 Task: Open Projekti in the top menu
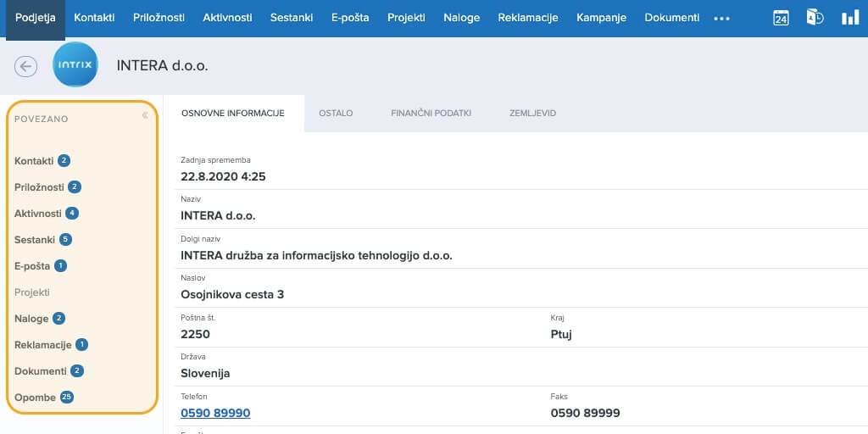coord(406,18)
